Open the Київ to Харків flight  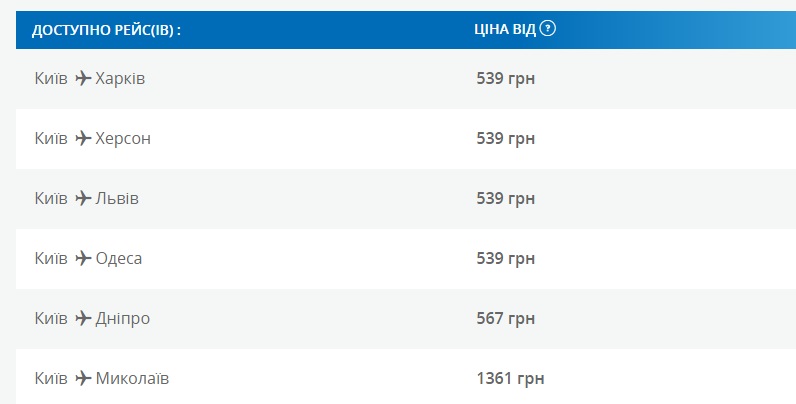coord(90,78)
